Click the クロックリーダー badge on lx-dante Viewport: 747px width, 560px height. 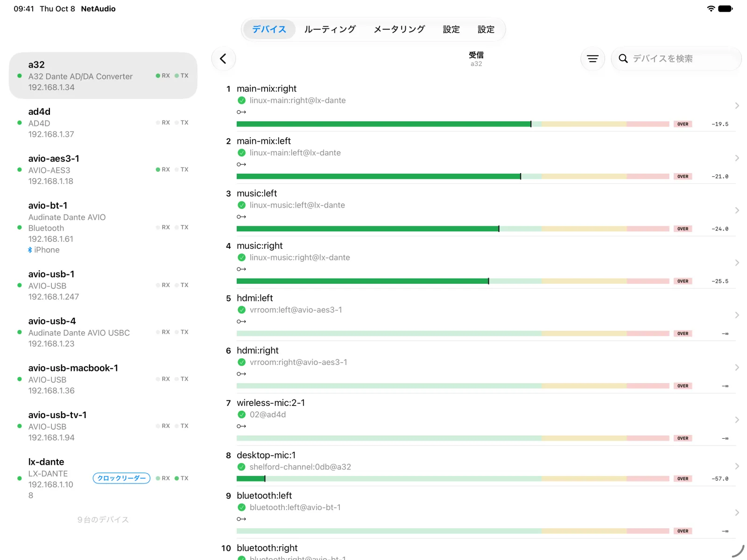(x=121, y=478)
